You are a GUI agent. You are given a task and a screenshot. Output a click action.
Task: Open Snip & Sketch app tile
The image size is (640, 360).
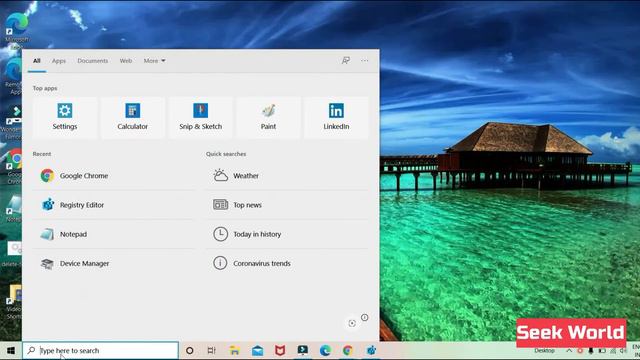coord(200,118)
